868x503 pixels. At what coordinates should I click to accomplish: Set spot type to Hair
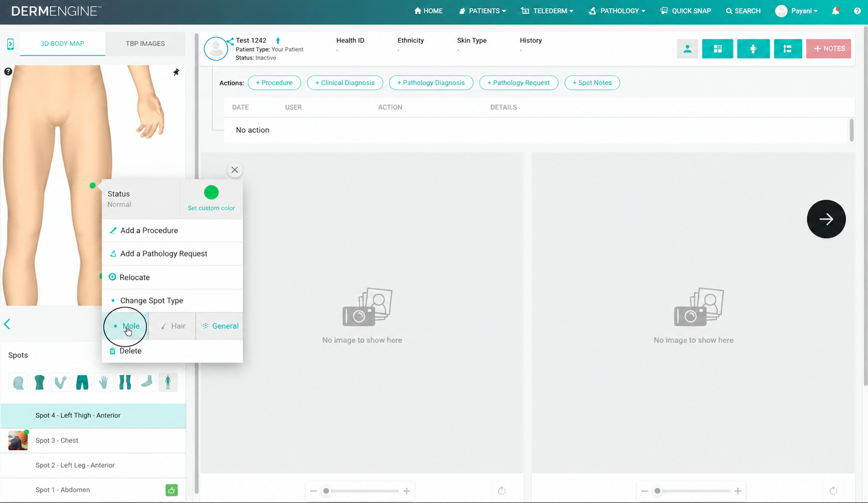172,326
